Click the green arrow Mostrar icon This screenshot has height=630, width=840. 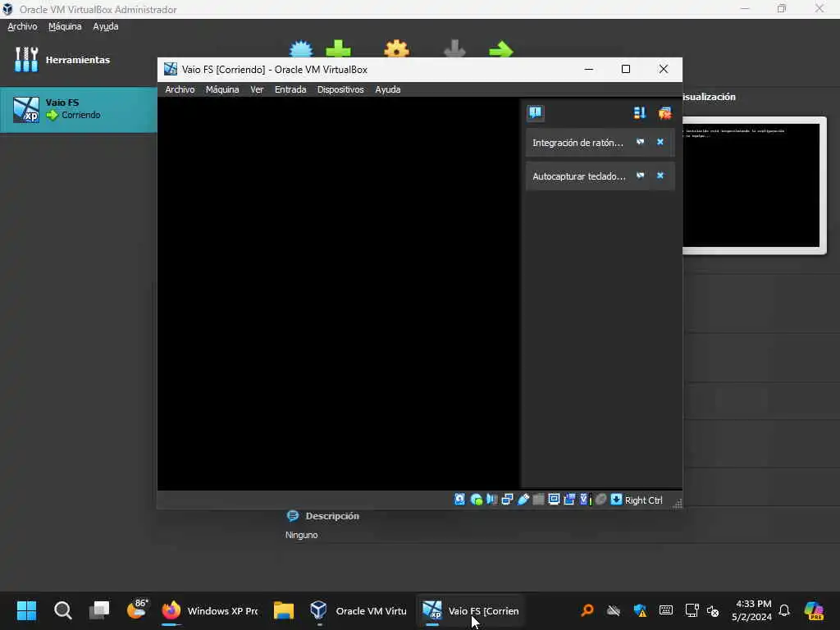(x=501, y=50)
